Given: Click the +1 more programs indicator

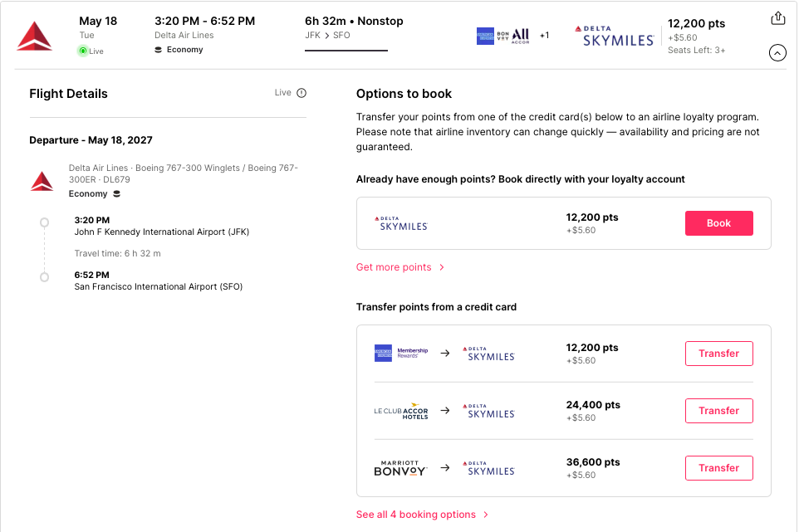Looking at the screenshot, I should (x=544, y=35).
